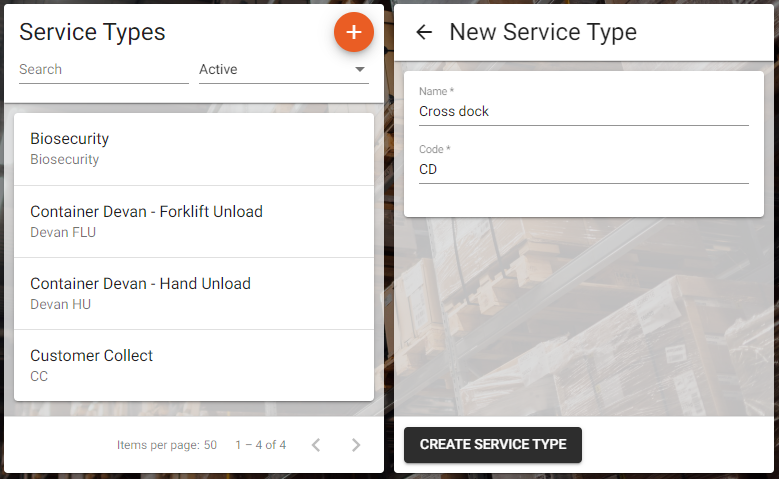Image resolution: width=779 pixels, height=479 pixels.
Task: Click the Devan HU code text
Action: coord(61,304)
